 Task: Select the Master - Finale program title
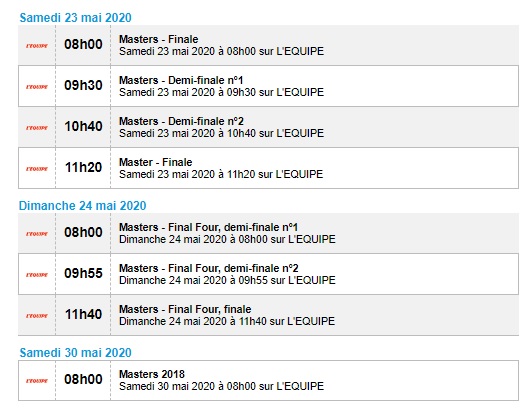click(x=156, y=162)
